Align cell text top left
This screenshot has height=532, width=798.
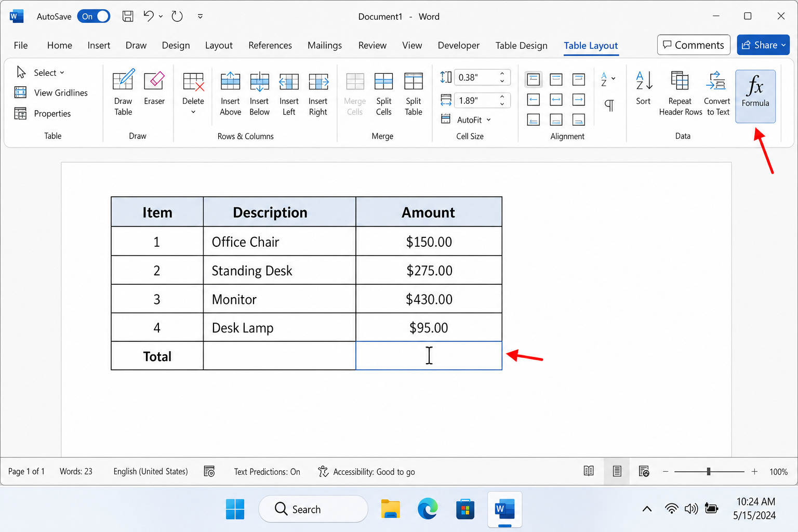tap(534, 79)
